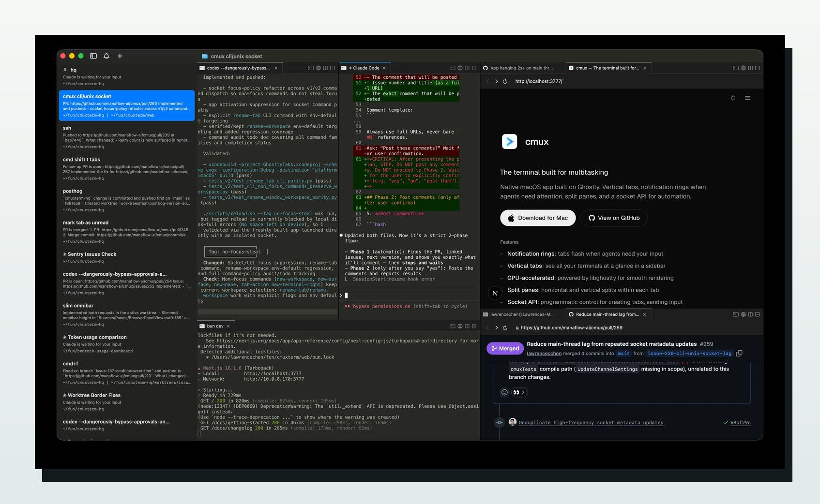The width and height of the screenshot is (820, 504).
Task: Split Claude Code pane right icon
Action: (467, 68)
